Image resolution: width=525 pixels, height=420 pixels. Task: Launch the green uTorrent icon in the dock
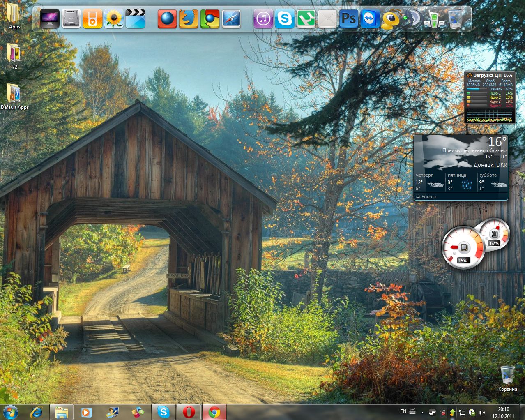coord(306,19)
